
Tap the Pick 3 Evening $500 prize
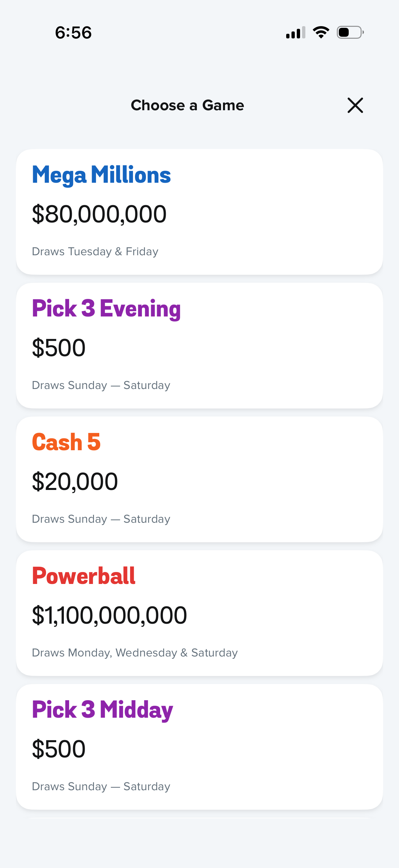click(59, 348)
